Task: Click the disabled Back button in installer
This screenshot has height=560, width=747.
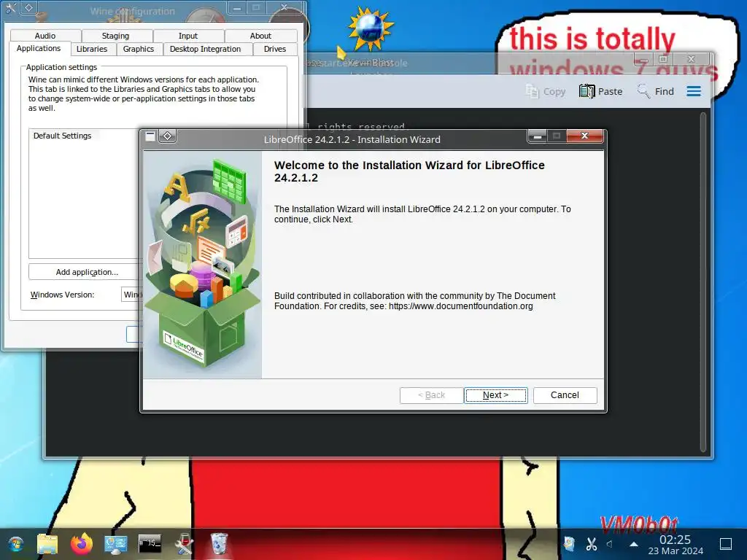Action: [x=431, y=395]
